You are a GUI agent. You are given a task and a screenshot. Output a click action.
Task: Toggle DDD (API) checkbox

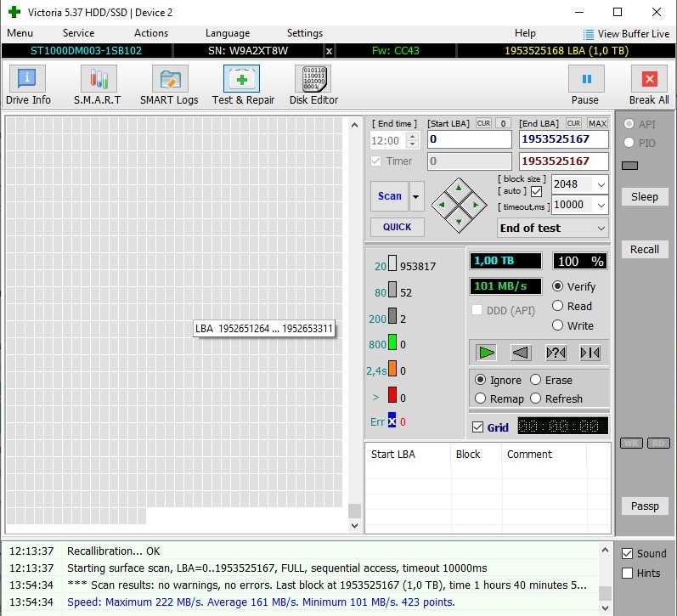click(x=477, y=310)
